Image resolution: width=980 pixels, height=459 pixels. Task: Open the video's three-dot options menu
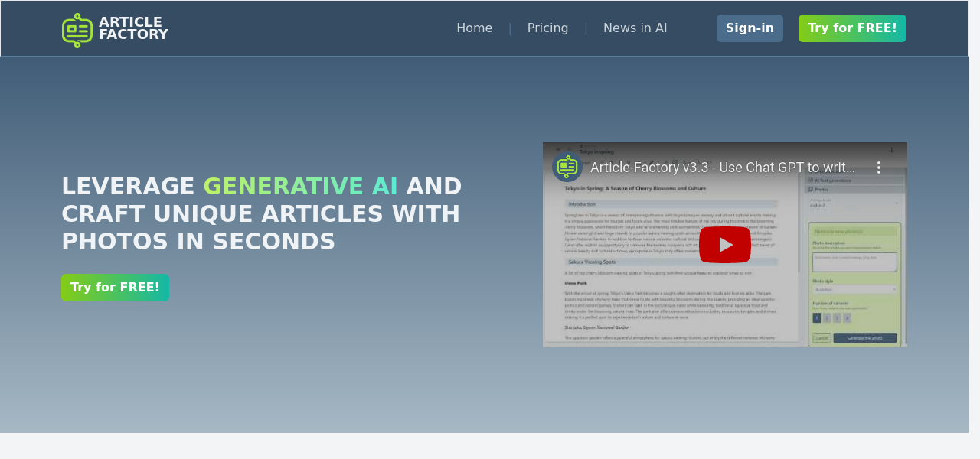[879, 168]
